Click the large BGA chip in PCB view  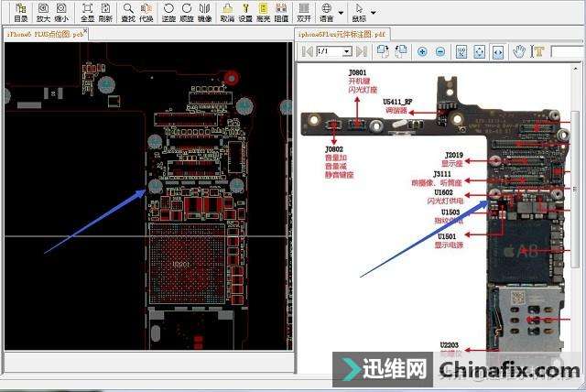[187, 264]
